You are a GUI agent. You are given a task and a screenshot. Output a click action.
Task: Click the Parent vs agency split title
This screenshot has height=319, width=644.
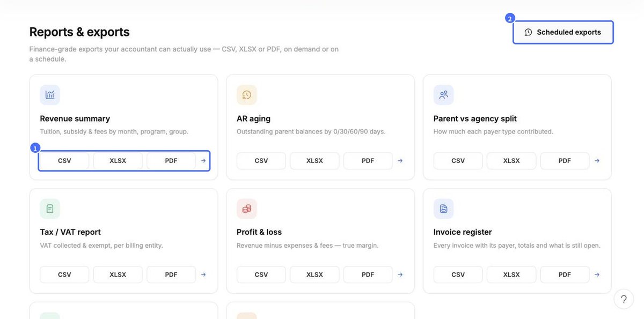pyautogui.click(x=475, y=118)
